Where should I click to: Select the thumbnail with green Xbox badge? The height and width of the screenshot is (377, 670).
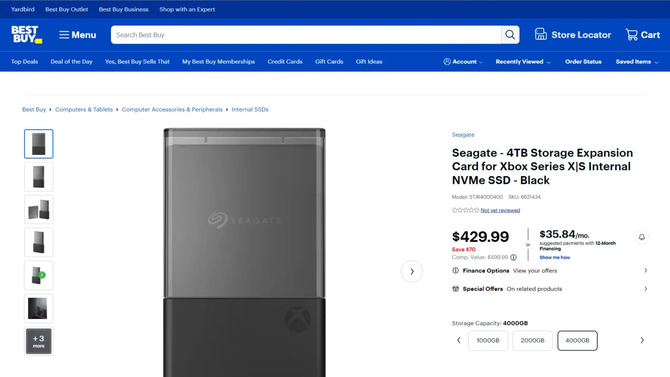(x=38, y=275)
